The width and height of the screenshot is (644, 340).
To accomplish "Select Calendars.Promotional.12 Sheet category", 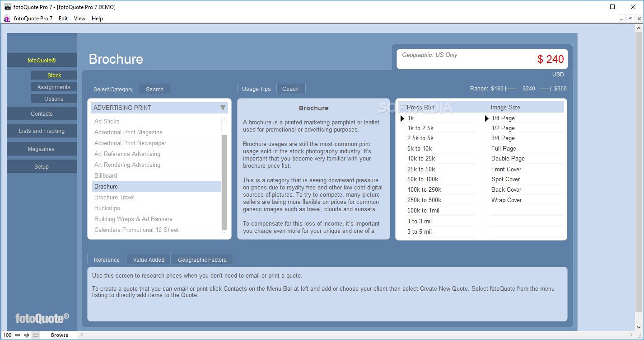I will [157, 230].
